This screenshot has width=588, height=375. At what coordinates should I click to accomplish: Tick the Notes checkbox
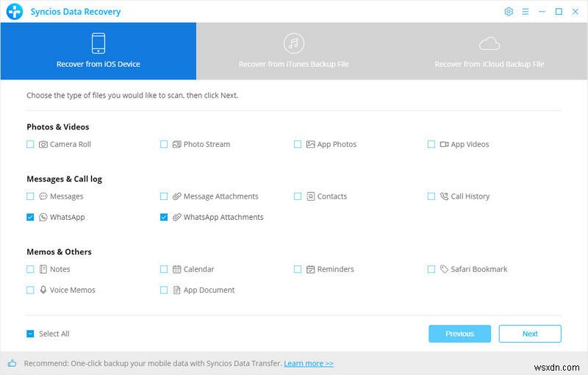point(30,269)
